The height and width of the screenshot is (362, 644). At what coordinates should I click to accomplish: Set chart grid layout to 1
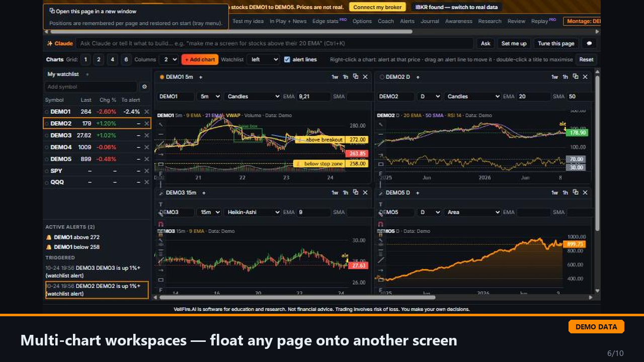pyautogui.click(x=86, y=59)
